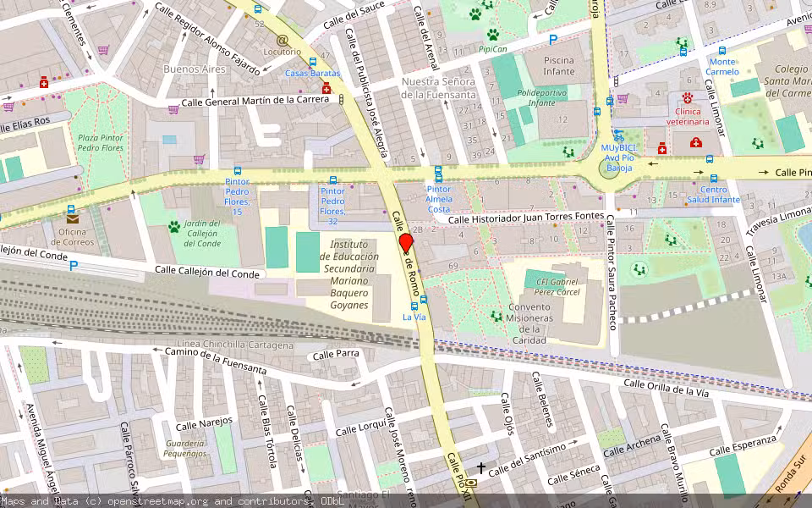Select the hospital first-aid icon below Clínica veterinaria
This screenshot has height=508, width=812.
coord(696,144)
